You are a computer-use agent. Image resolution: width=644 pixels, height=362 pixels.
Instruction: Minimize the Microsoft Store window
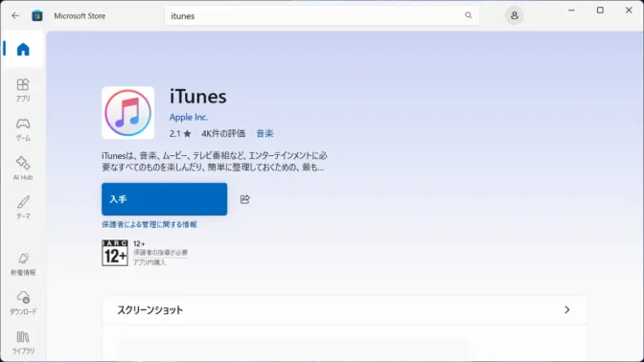pos(571,11)
